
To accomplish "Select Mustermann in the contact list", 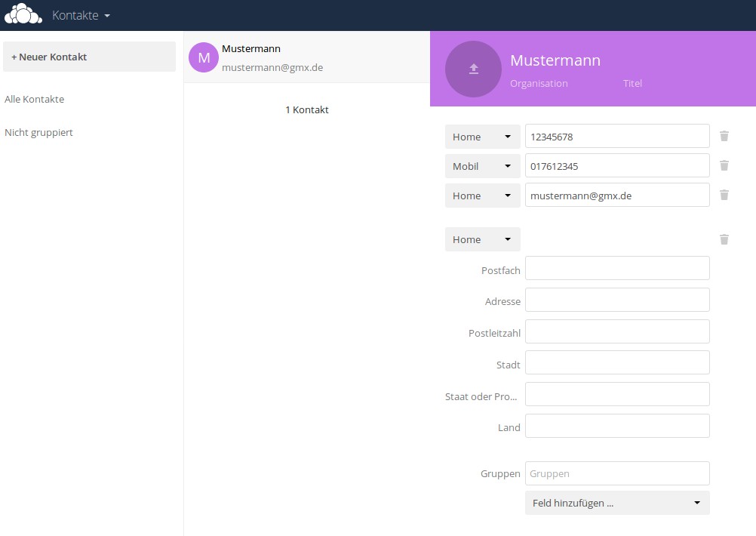I will pyautogui.click(x=306, y=57).
